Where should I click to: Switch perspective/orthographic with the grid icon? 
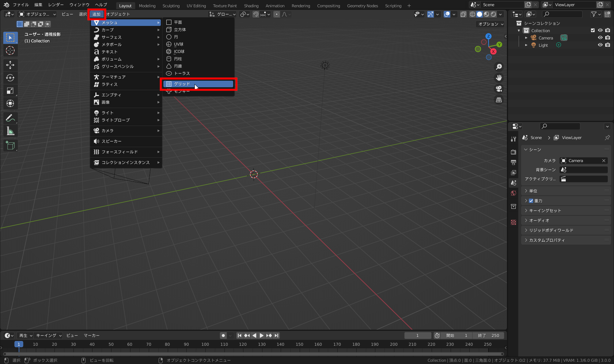pyautogui.click(x=499, y=100)
